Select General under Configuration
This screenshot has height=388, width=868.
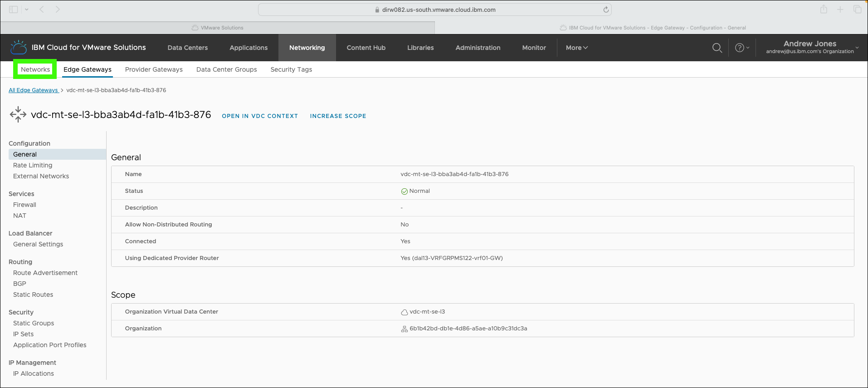pos(57,154)
